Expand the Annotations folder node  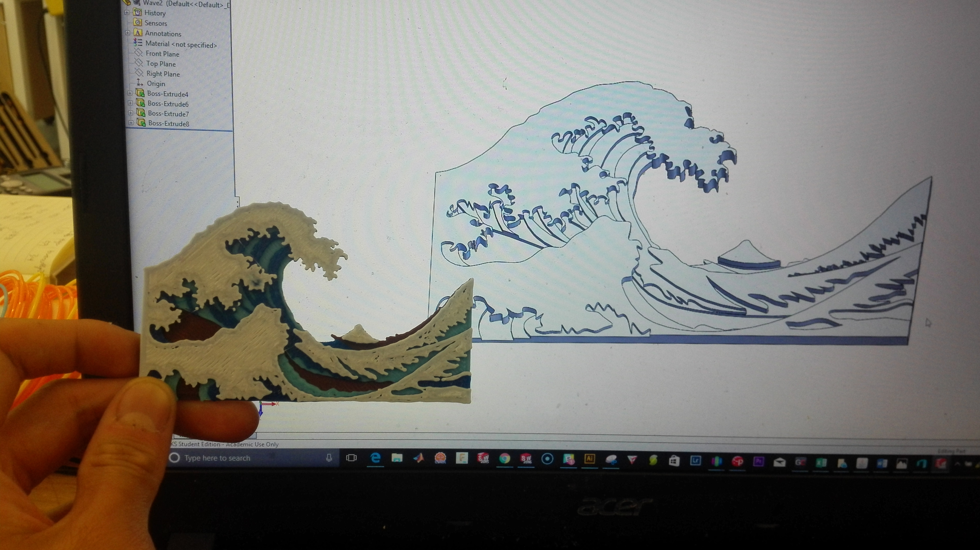tap(128, 33)
